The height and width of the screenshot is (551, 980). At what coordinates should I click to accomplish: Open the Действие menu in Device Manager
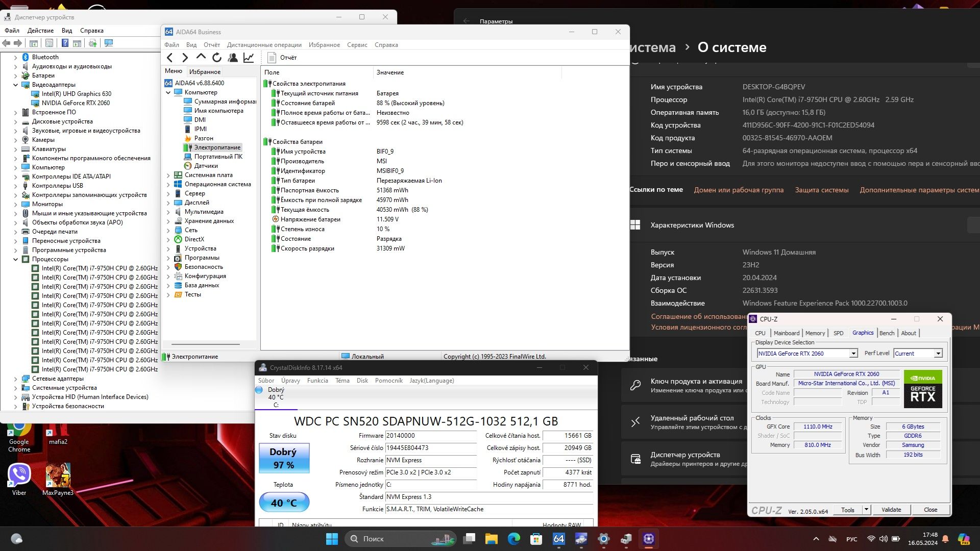coord(40,31)
